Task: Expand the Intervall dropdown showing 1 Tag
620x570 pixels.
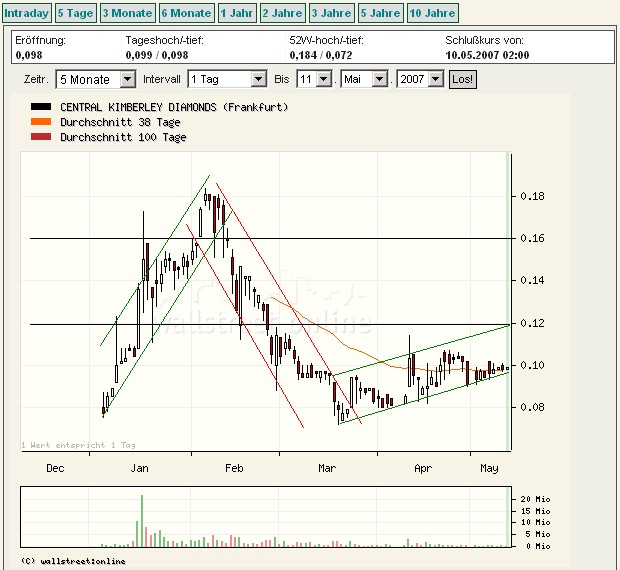Action: [x=227, y=78]
